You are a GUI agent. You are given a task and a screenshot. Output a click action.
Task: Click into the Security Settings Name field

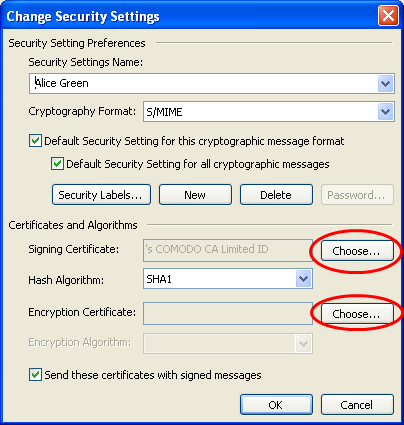(203, 83)
